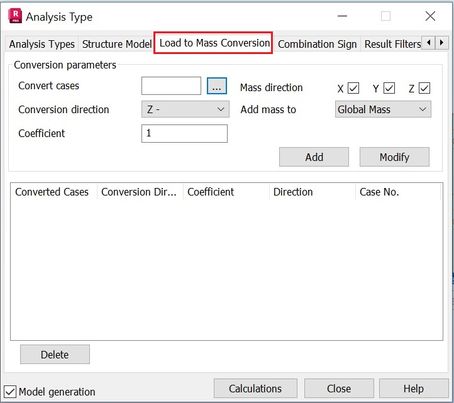Switch to the Analysis Types tab
454x403 pixels.
[42, 44]
